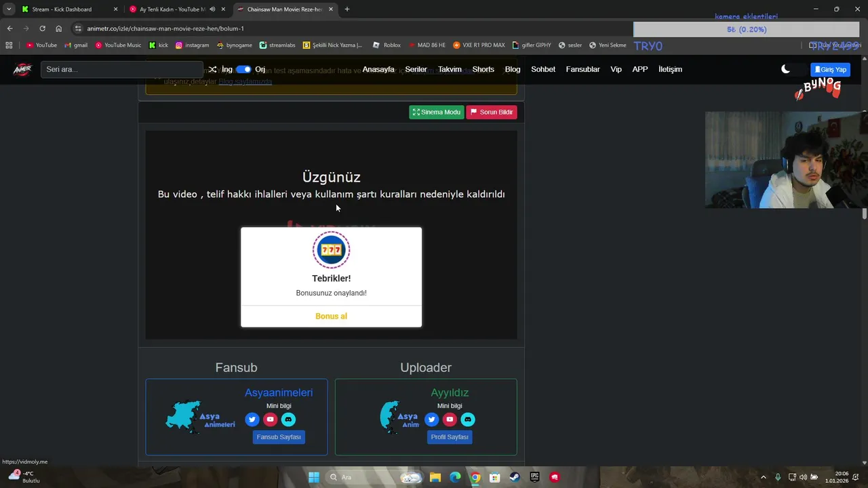Image resolution: width=868 pixels, height=488 pixels.
Task: Open the Roblox bookmark
Action: 387,45
